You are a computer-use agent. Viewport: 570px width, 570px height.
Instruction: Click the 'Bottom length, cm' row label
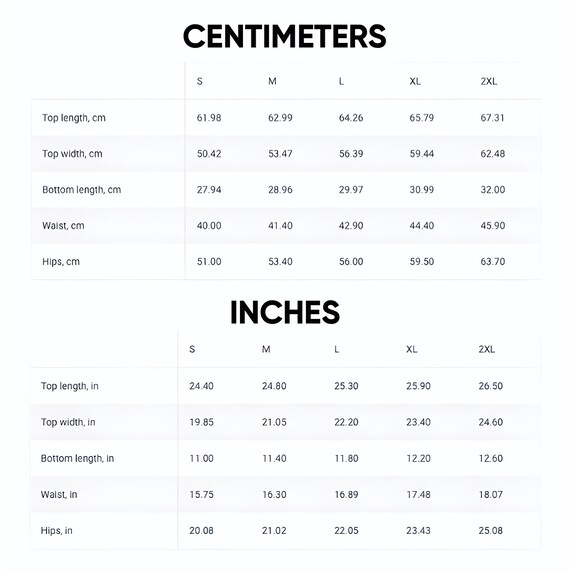81,190
